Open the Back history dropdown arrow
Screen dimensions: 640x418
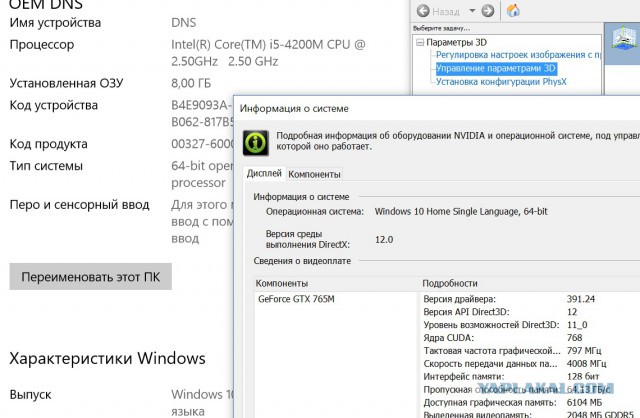pos(472,11)
